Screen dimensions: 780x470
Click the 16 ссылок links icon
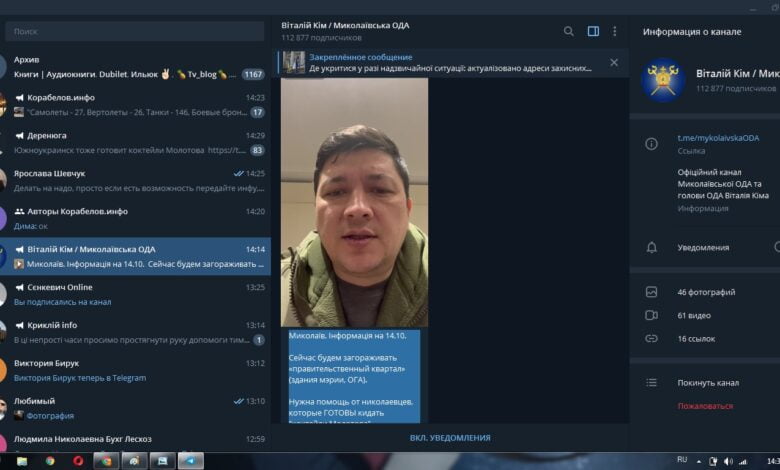(x=652, y=339)
